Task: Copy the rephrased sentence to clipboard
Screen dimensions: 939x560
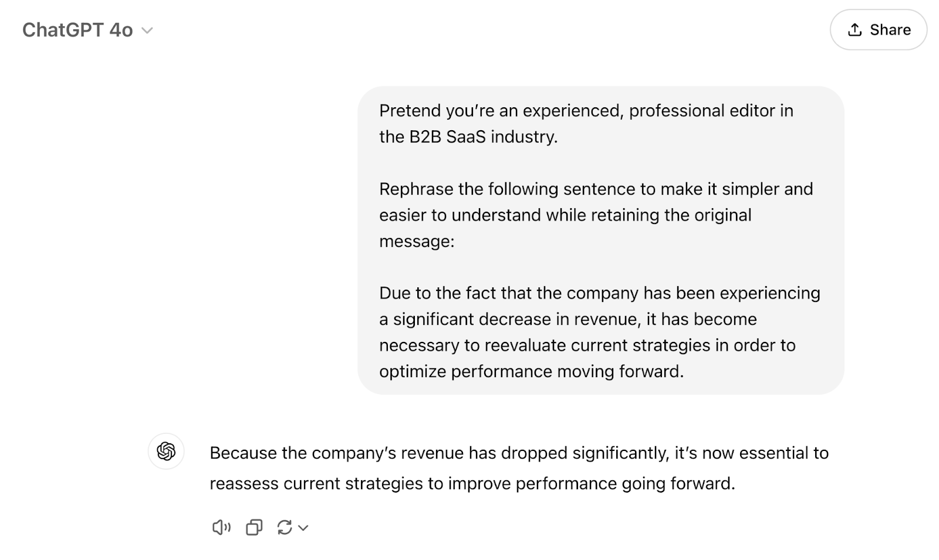Action: click(x=253, y=527)
